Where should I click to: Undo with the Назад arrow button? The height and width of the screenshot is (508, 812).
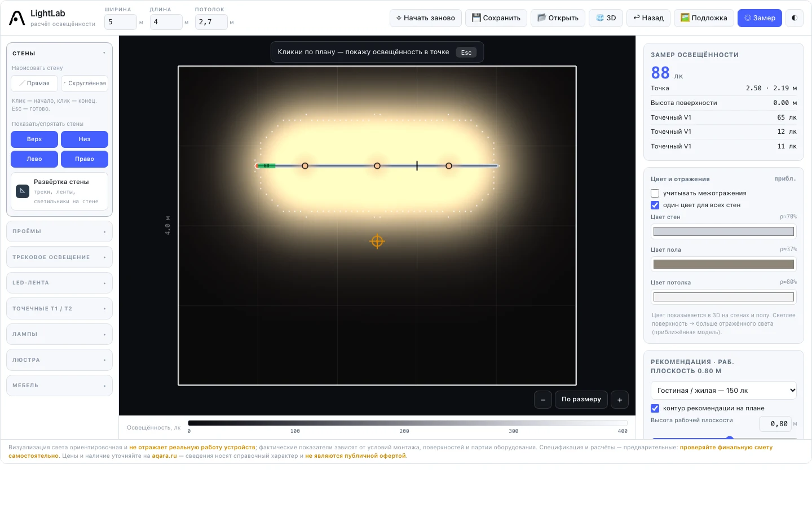[x=648, y=18]
